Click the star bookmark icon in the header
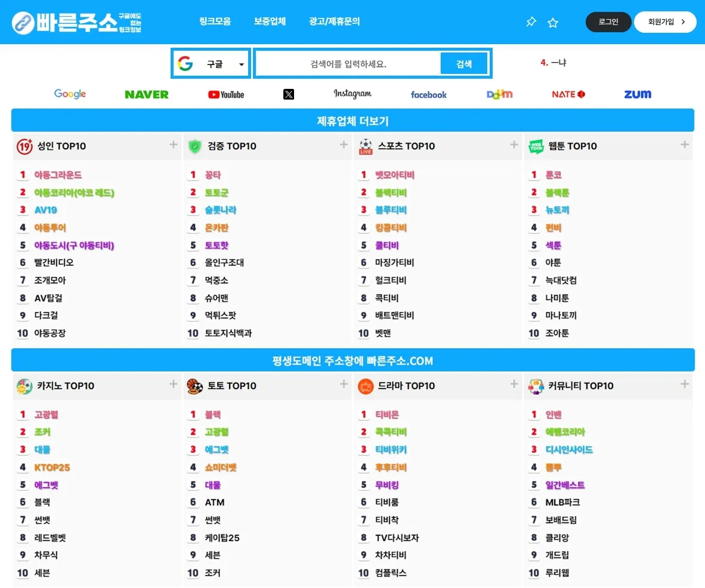The height and width of the screenshot is (588, 705). (x=553, y=23)
